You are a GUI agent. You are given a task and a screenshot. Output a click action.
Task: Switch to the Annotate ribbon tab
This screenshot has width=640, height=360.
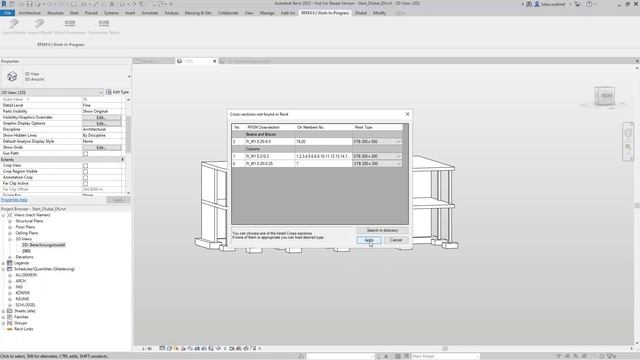(x=150, y=13)
